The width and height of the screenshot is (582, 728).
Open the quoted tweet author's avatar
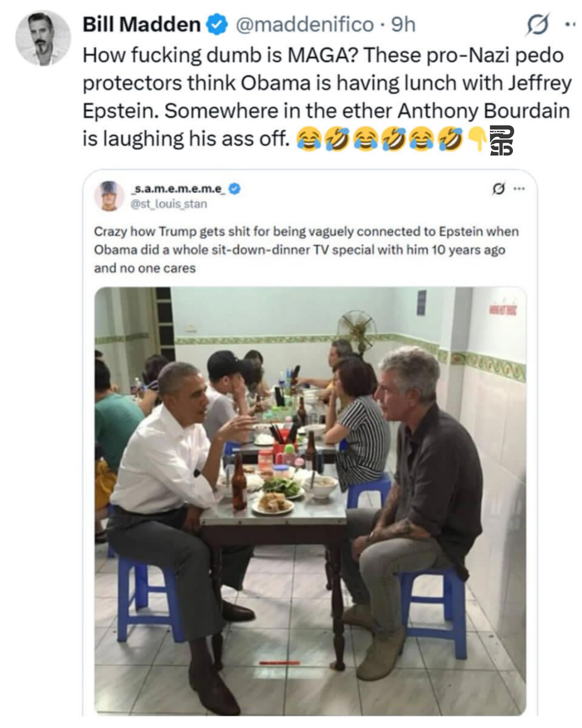(109, 196)
